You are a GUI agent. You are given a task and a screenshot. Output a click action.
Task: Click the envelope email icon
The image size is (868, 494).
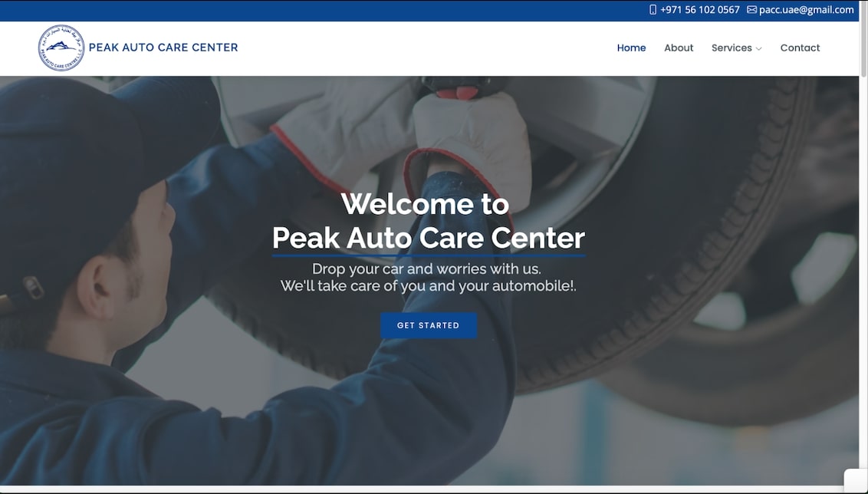[751, 9]
